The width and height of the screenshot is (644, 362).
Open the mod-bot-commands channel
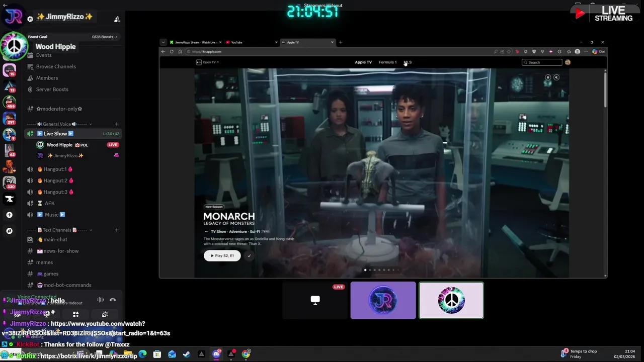(x=67, y=285)
